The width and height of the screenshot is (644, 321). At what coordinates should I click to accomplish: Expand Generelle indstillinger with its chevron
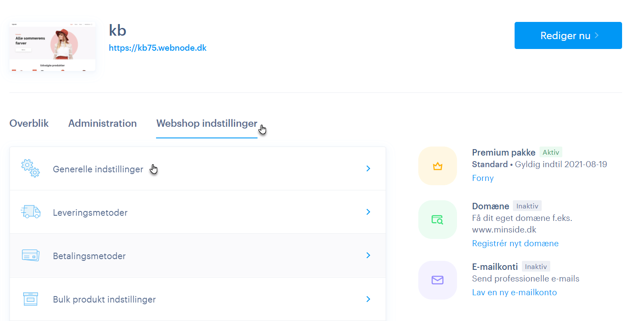(x=368, y=168)
